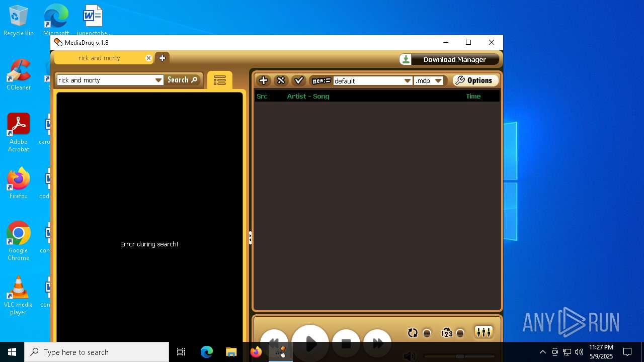644x362 pixels.
Task: Toggle the repeat indicator button
Action: pyautogui.click(x=427, y=333)
